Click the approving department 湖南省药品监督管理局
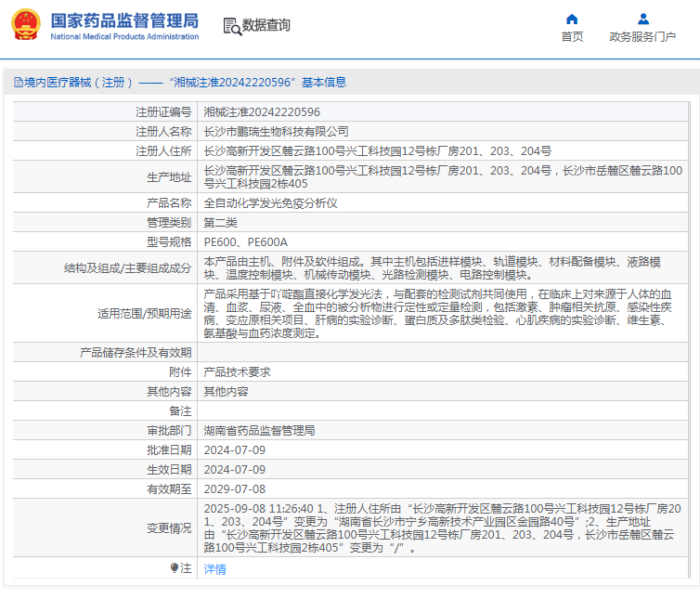The image size is (700, 599). [x=259, y=431]
